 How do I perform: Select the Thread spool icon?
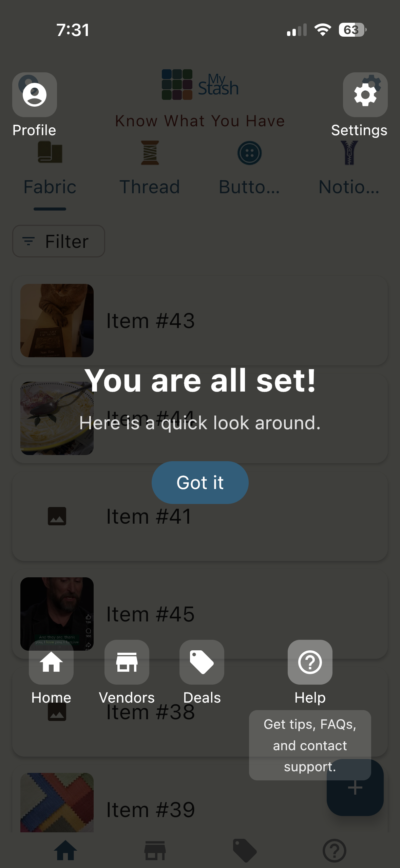149,153
